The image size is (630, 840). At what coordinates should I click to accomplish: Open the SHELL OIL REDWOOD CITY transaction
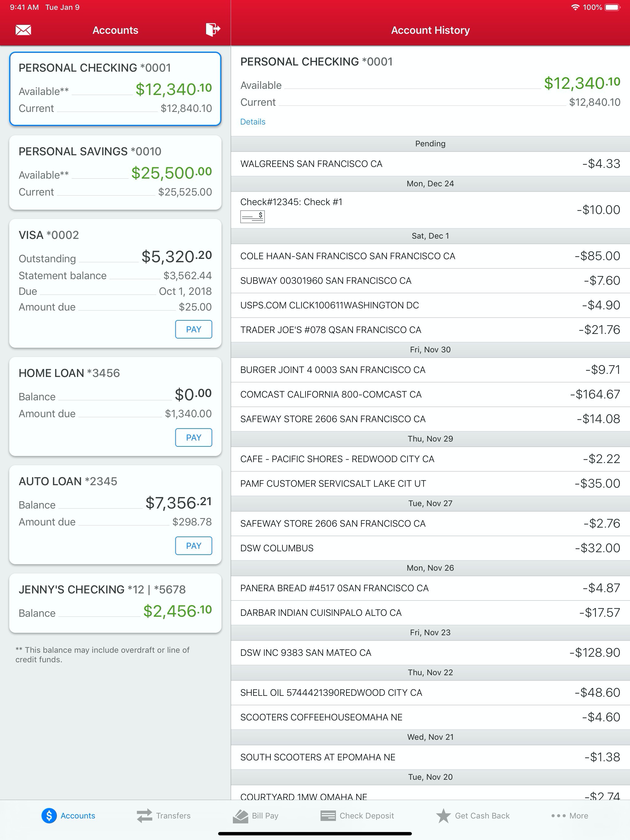pos(430,693)
